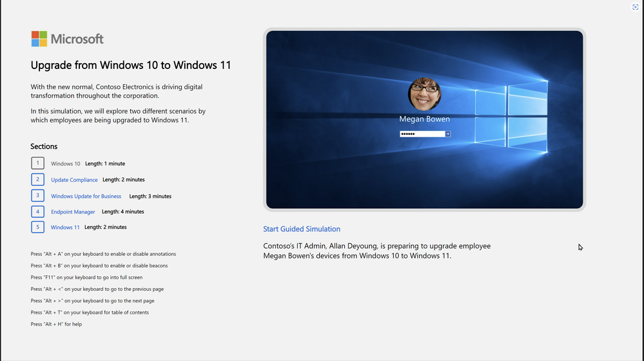Click the 'Megan Bowen' name in preview

[x=424, y=119]
